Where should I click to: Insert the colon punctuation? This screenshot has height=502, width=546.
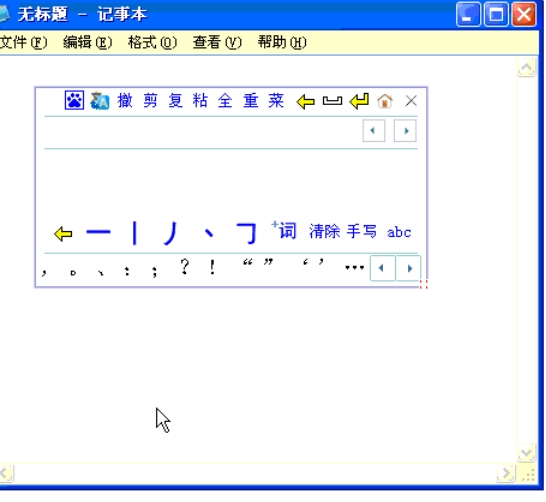(127, 272)
